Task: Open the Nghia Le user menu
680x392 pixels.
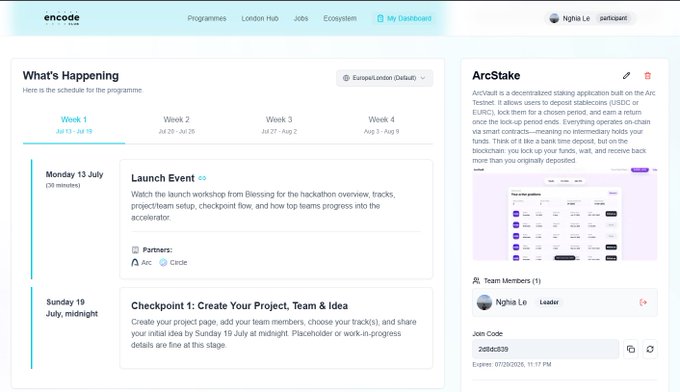Action: tap(590, 18)
